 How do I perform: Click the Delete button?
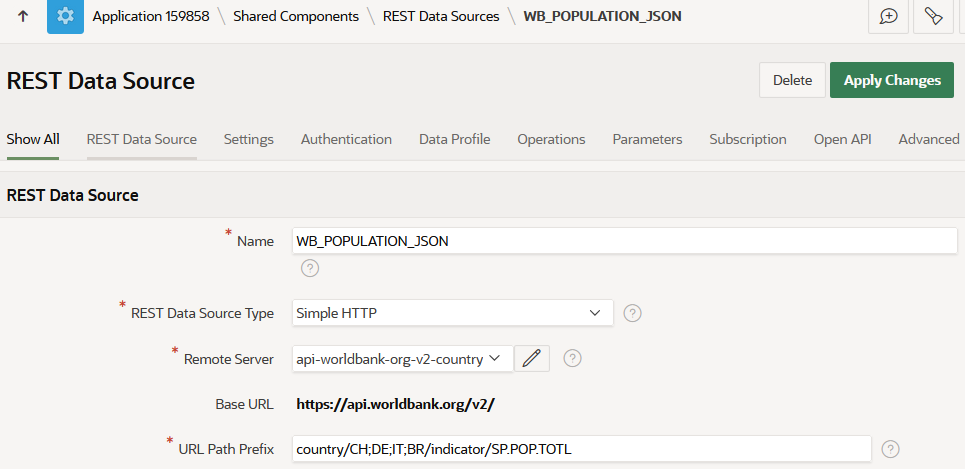coord(792,80)
